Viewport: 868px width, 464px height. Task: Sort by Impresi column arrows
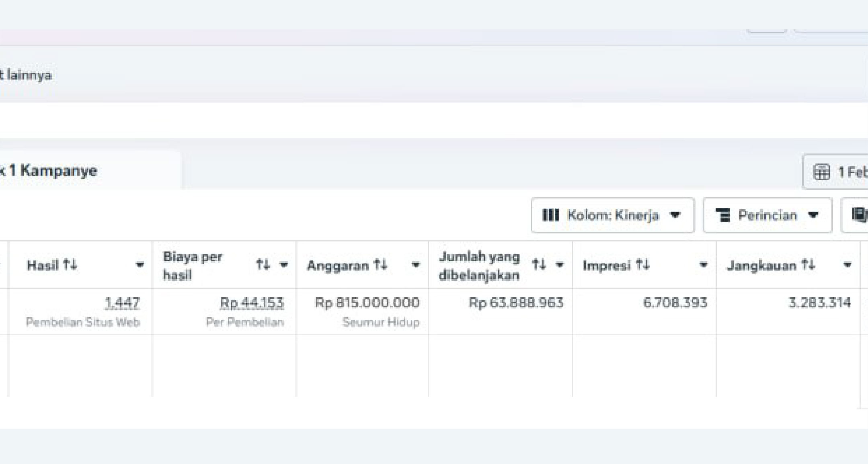pos(642,265)
